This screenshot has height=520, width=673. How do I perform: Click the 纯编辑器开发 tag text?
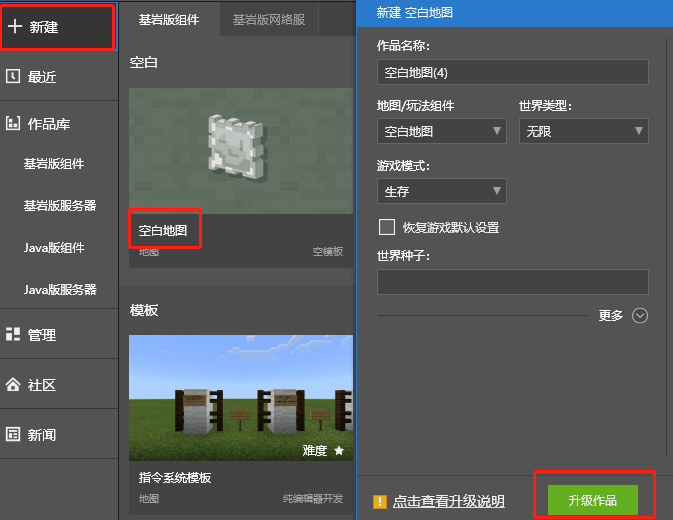click(x=313, y=499)
